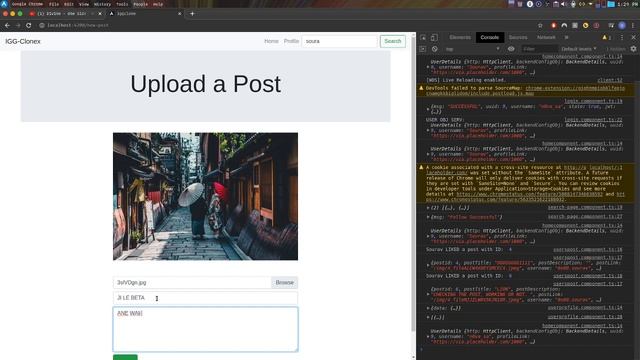
Task: Open the Help menu in menu bar
Action: pos(158,4)
